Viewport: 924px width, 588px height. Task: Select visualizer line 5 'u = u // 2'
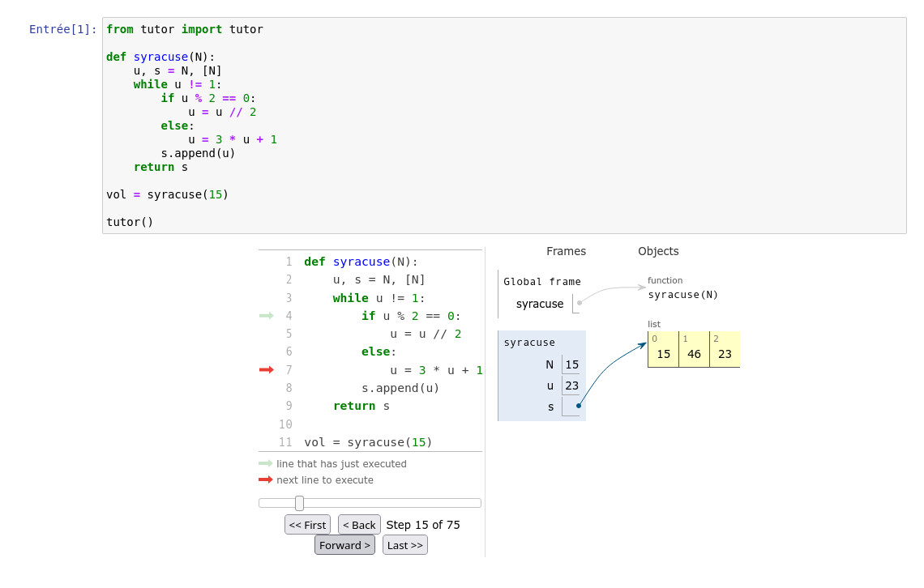point(426,334)
